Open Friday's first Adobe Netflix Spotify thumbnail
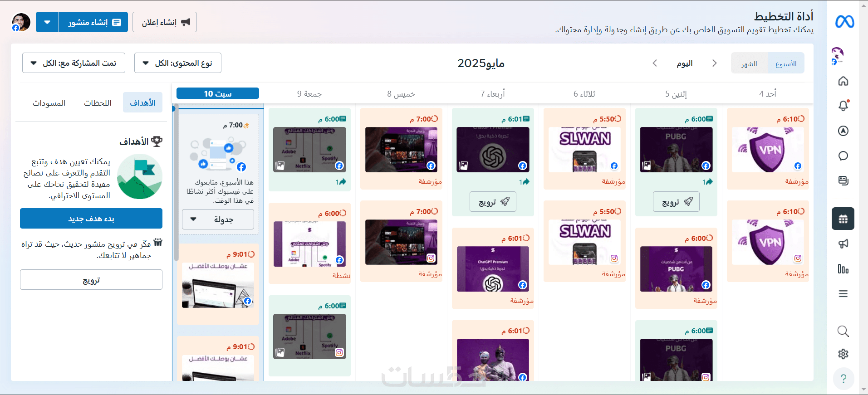The width and height of the screenshot is (868, 395). (x=309, y=150)
